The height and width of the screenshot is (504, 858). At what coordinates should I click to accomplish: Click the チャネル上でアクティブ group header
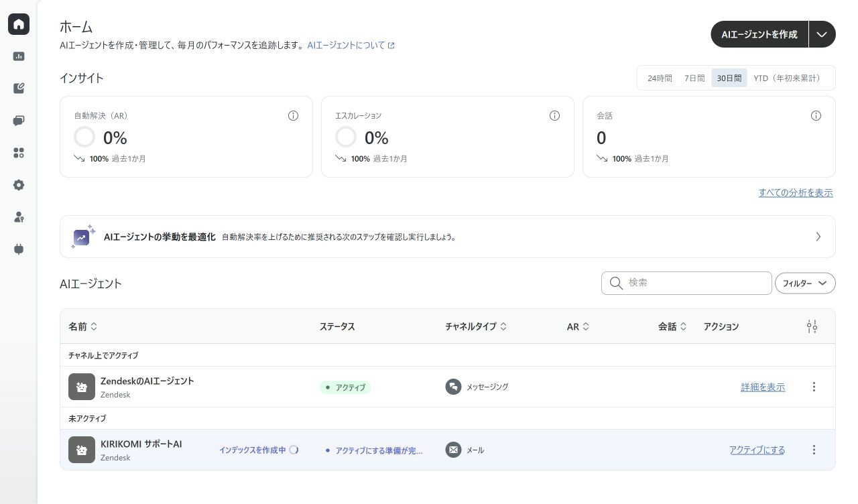pyautogui.click(x=103, y=355)
